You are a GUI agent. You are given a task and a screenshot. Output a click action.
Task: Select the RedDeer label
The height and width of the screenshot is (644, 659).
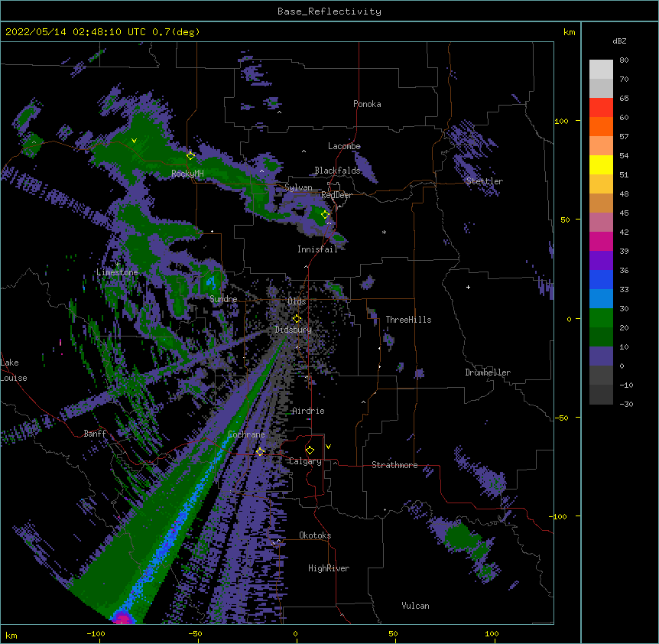[336, 195]
